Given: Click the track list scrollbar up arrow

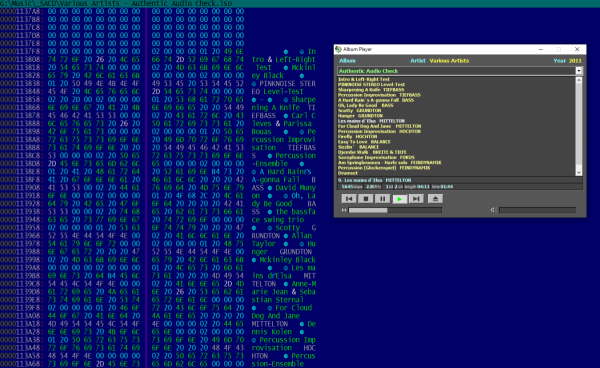Looking at the screenshot, I should (579, 80).
